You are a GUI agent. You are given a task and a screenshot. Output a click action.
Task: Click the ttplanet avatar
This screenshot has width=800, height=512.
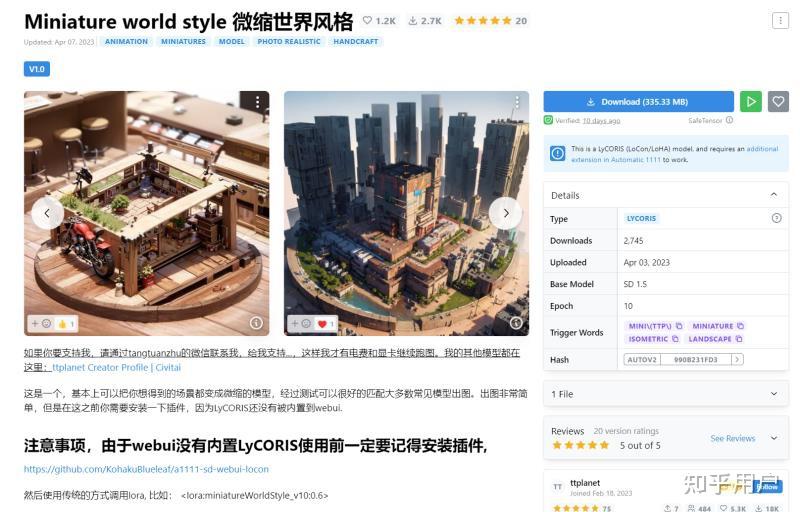point(558,487)
